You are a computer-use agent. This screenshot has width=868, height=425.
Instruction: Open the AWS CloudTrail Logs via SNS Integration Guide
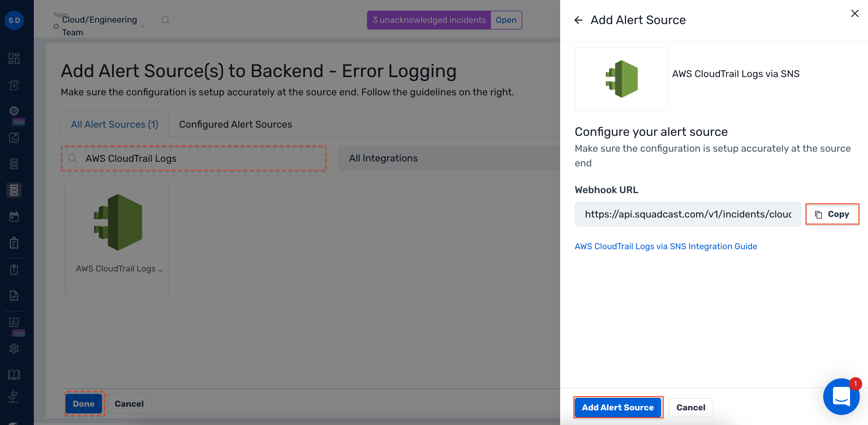(665, 246)
